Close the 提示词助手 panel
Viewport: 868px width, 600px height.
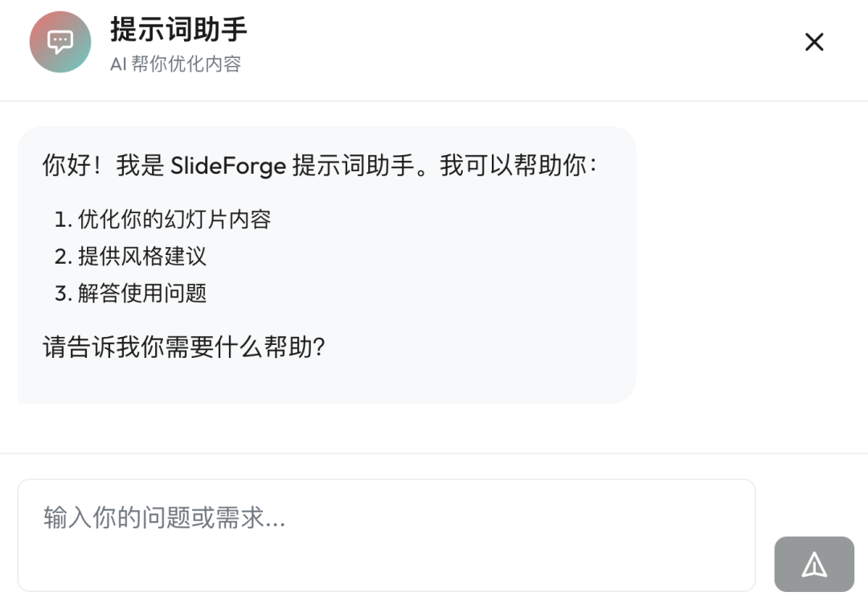point(814,42)
